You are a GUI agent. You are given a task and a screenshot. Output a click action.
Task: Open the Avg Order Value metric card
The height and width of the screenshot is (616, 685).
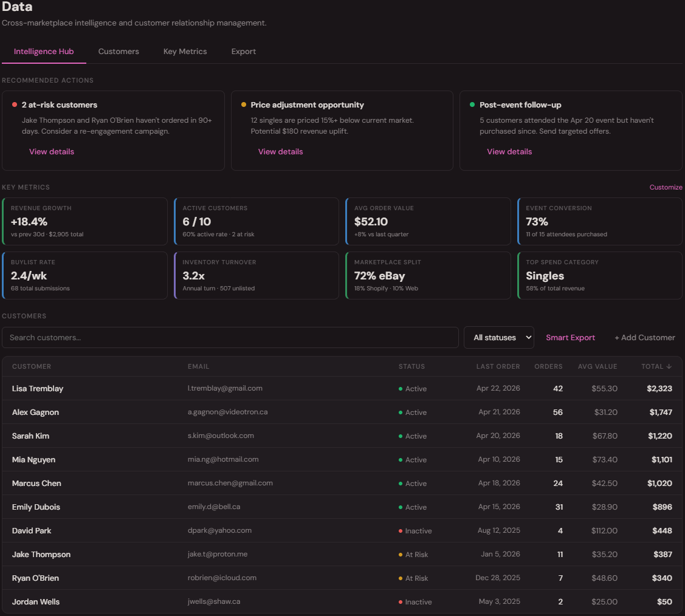[x=428, y=221]
